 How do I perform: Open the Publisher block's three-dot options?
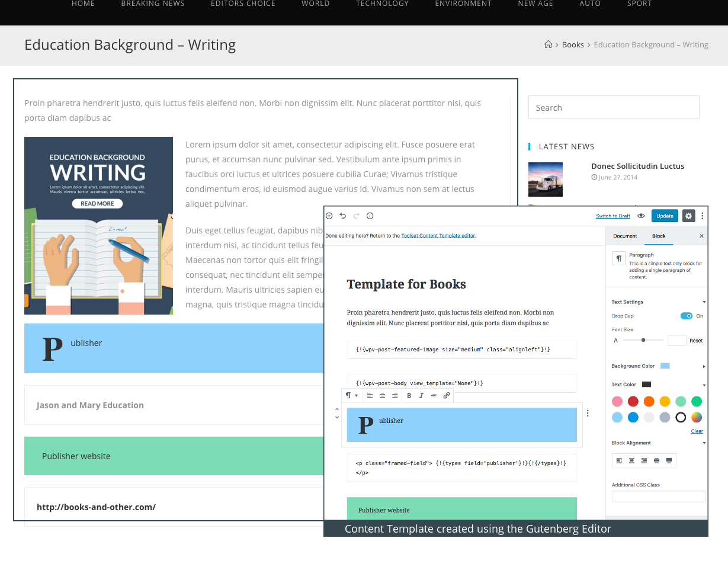[588, 414]
